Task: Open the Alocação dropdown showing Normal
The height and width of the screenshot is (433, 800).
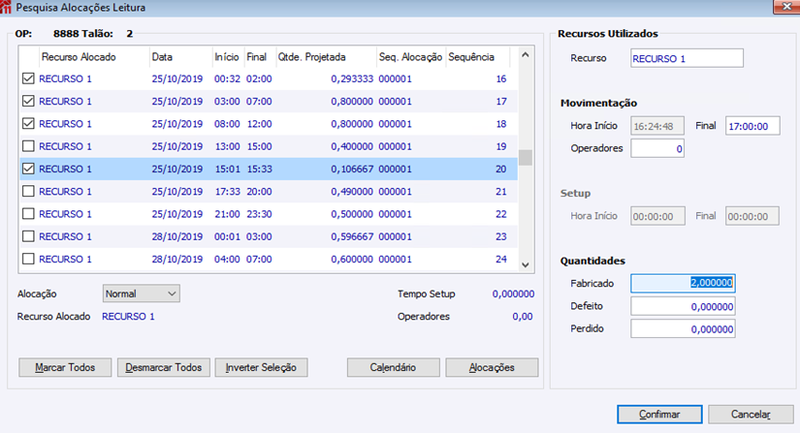Action: click(x=141, y=294)
